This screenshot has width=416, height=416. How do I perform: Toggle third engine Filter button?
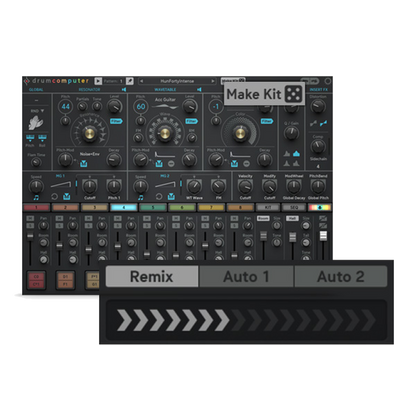tap(267, 121)
